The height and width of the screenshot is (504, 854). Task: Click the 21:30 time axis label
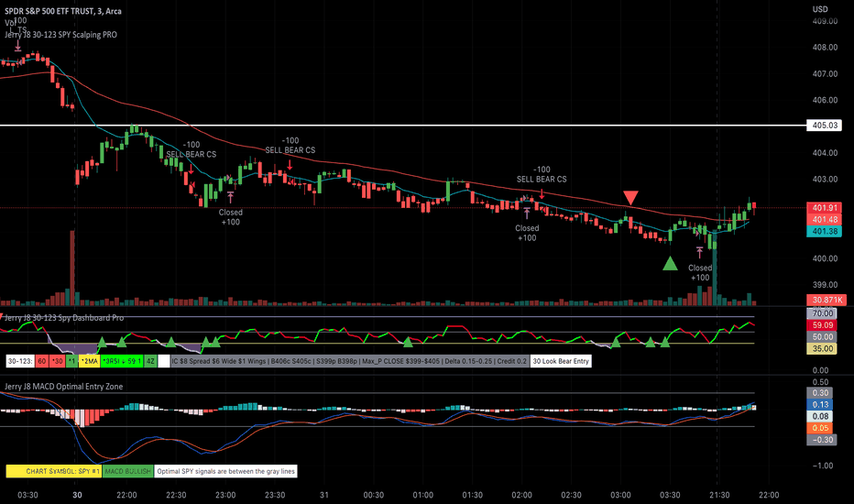(719, 495)
